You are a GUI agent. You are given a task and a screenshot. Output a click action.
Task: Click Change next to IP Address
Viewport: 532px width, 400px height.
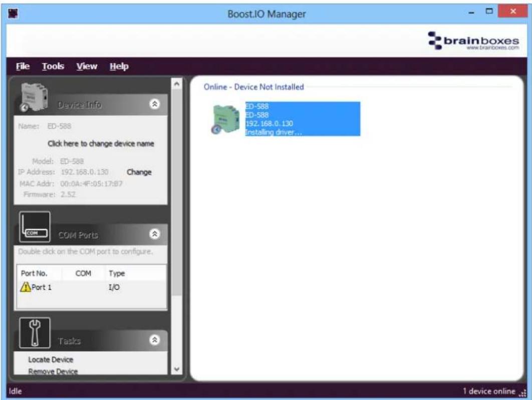139,172
